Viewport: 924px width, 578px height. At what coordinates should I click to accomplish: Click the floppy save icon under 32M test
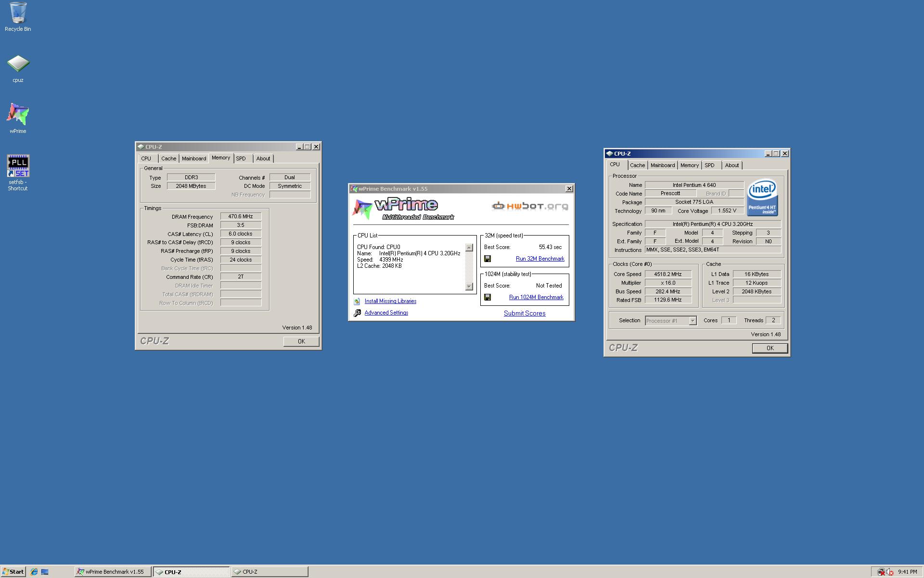point(488,259)
